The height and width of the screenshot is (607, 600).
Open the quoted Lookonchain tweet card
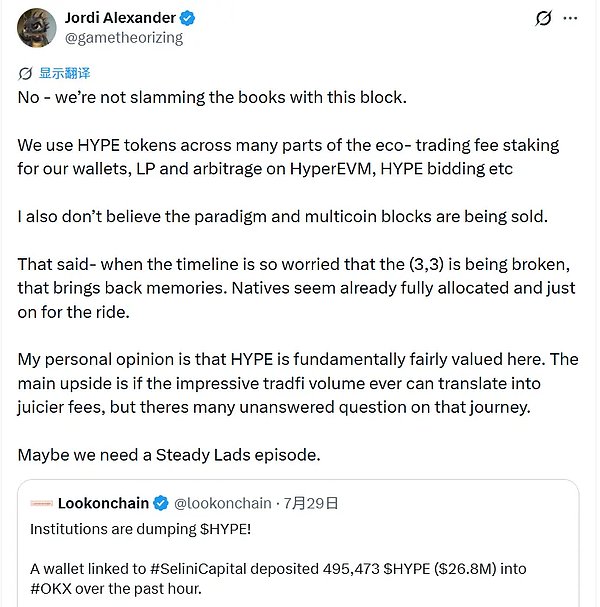298,543
